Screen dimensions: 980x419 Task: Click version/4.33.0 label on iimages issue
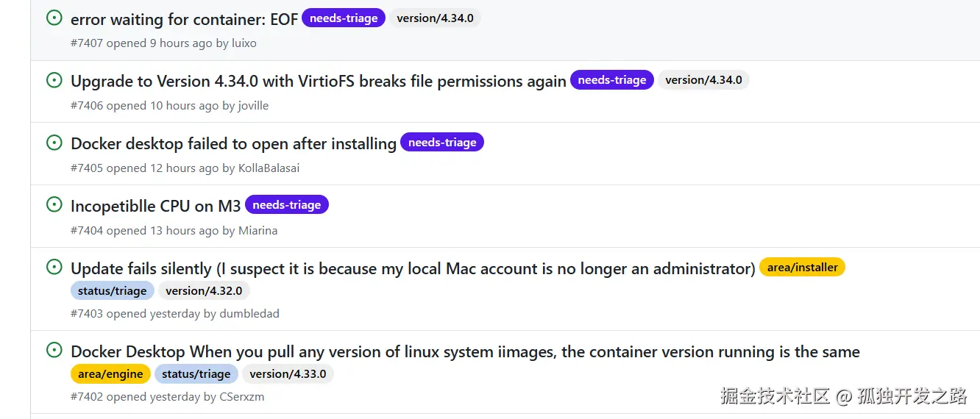[288, 374]
